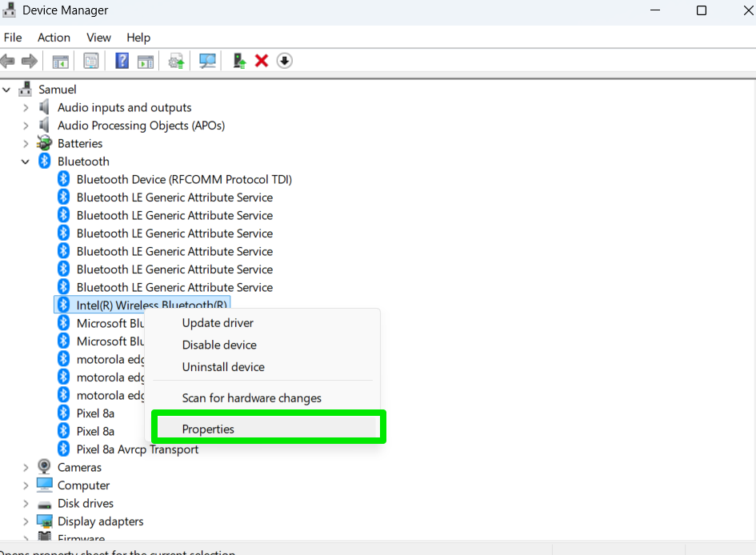Click the Device Manager title bar icon
This screenshot has width=756, height=555.
(x=9, y=10)
